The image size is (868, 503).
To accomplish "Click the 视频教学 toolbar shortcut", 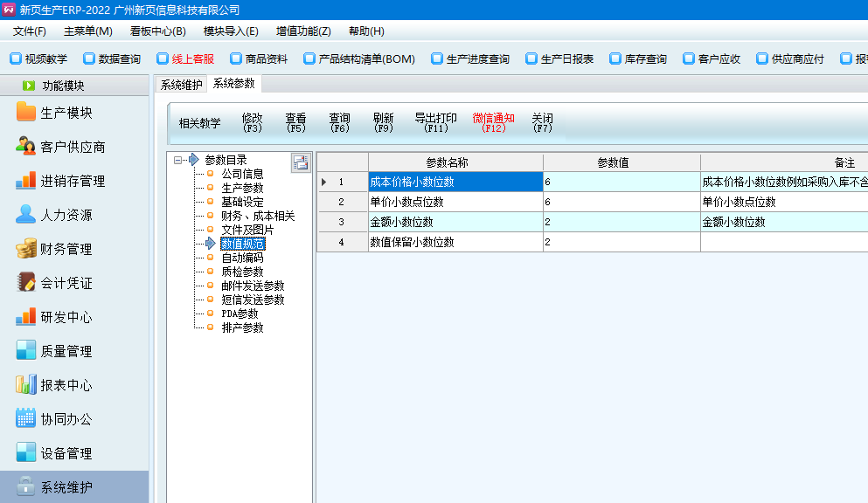I will (x=38, y=59).
